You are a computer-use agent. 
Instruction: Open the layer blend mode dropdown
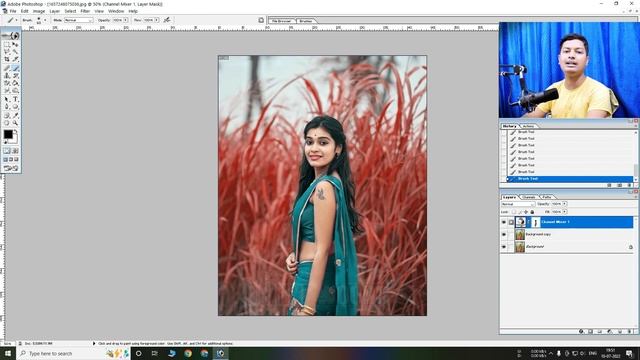[x=518, y=204]
